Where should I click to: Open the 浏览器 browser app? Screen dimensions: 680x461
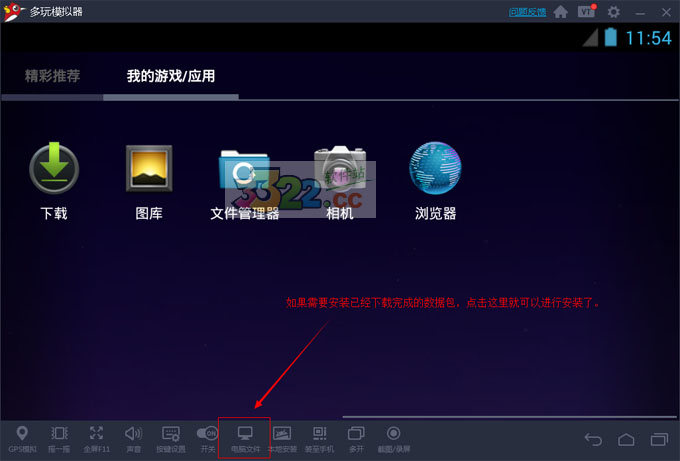click(435, 181)
